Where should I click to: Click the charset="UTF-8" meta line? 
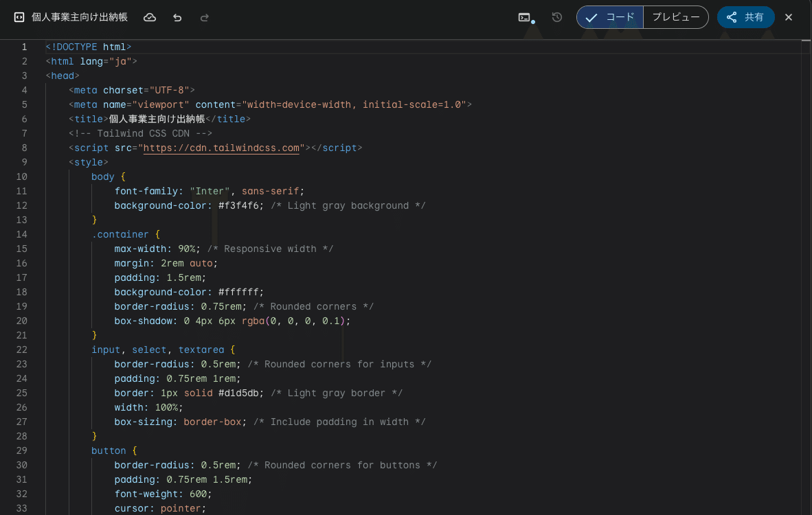[131, 91]
